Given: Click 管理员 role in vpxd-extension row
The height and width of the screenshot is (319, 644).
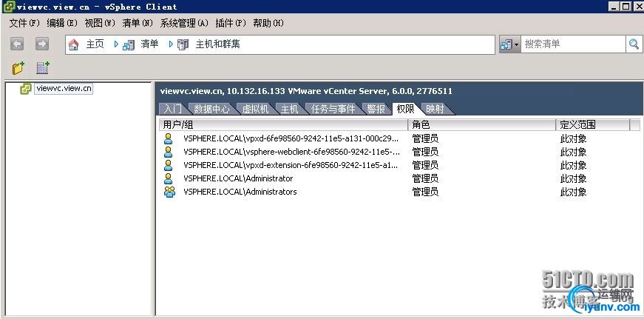Looking at the screenshot, I should [425, 165].
